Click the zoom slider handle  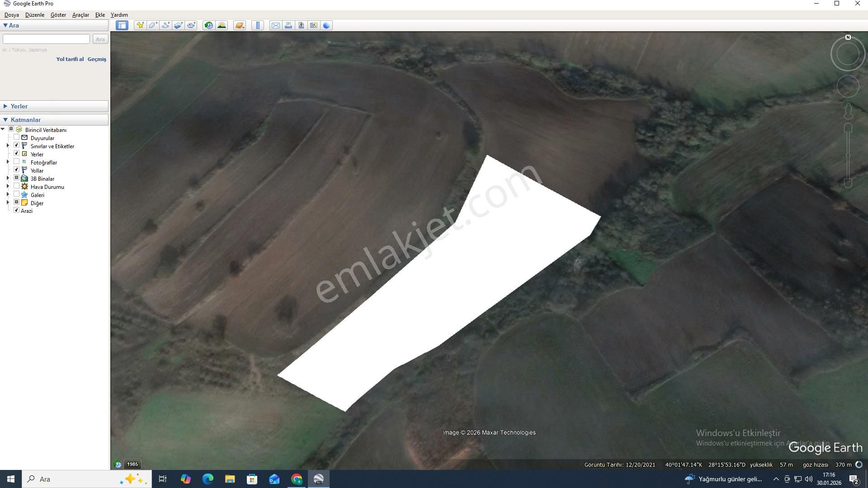click(848, 155)
